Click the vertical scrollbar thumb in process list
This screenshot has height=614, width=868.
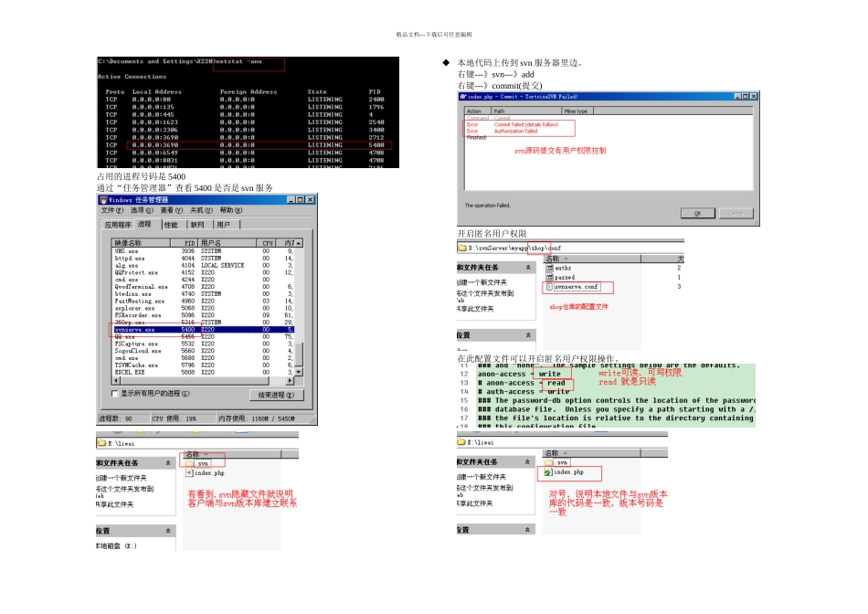(299, 354)
